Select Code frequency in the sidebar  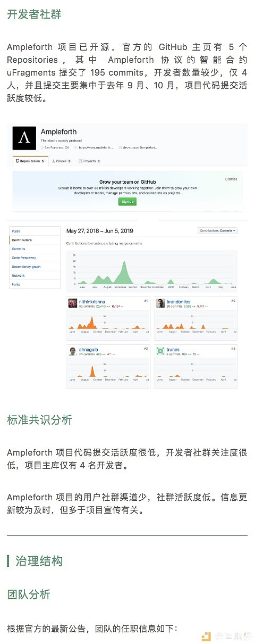(x=35, y=258)
